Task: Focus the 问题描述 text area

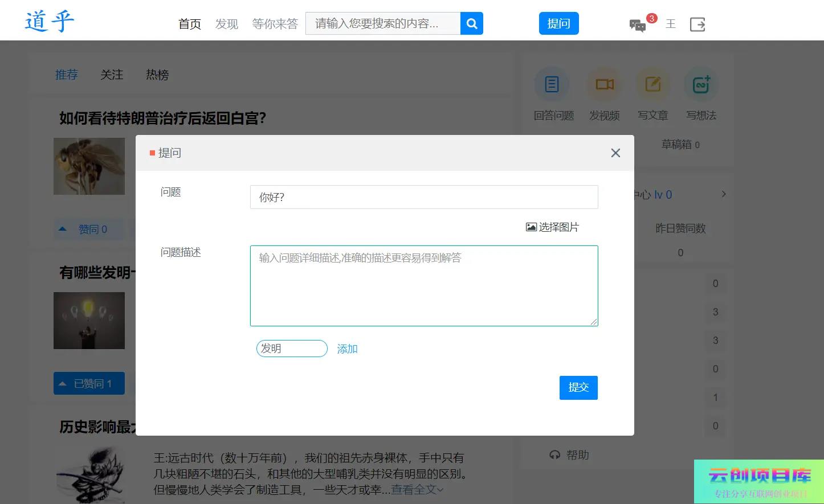Action: click(424, 286)
